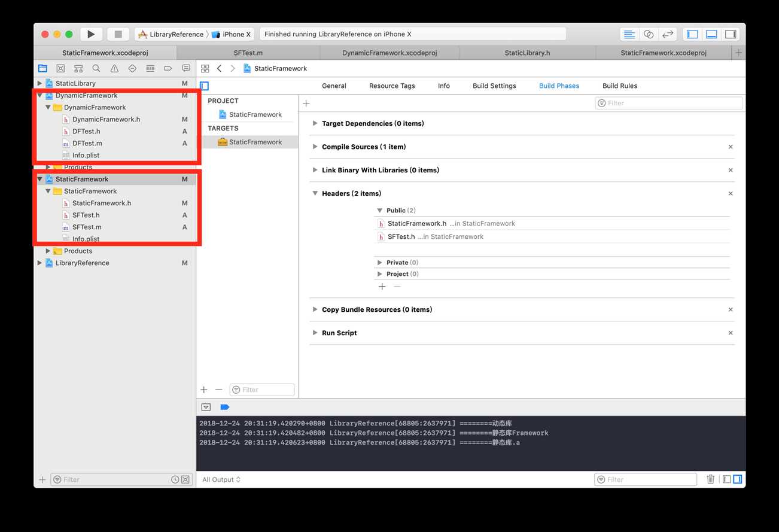The height and width of the screenshot is (532, 779).
Task: Open the All Output dropdown
Action: click(221, 479)
